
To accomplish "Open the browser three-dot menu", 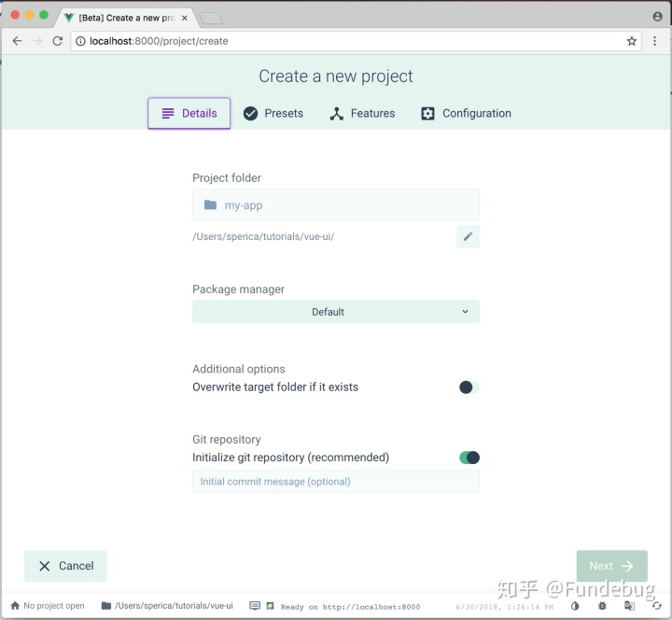I will point(654,41).
